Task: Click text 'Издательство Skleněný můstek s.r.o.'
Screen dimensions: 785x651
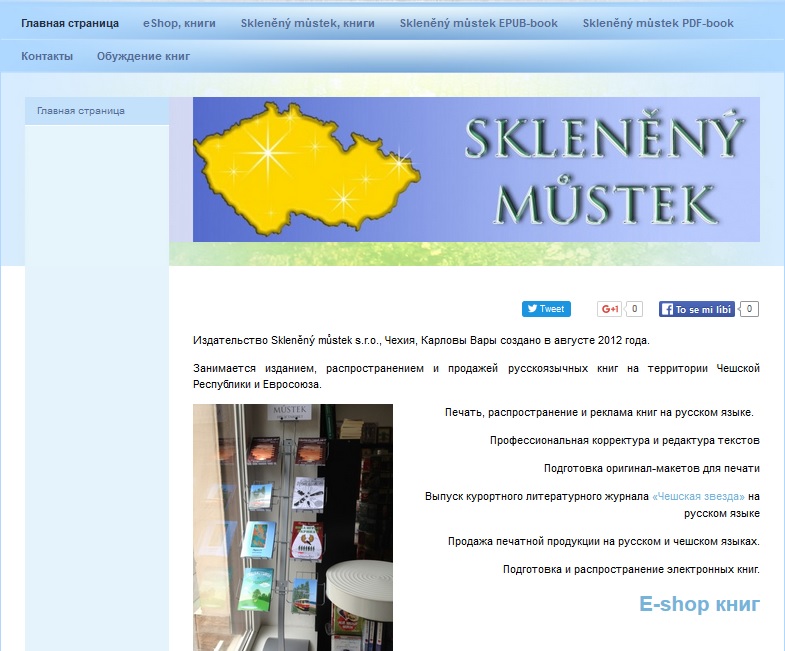Action: pos(287,341)
